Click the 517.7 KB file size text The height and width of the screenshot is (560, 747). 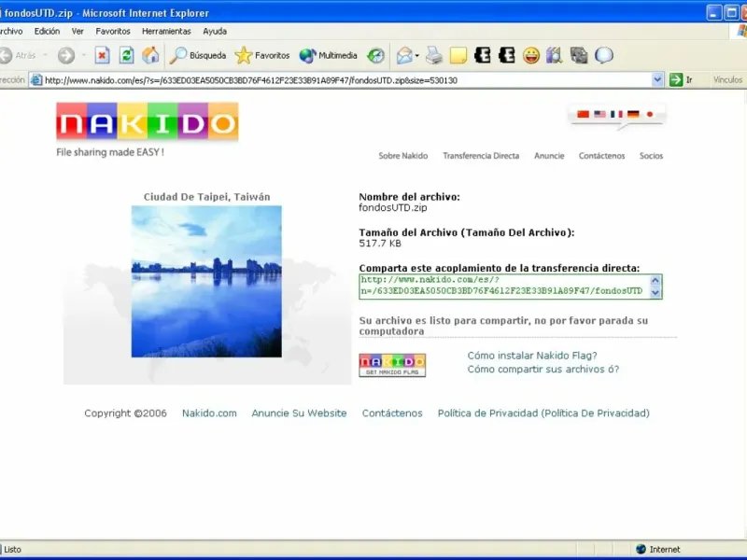pos(380,244)
